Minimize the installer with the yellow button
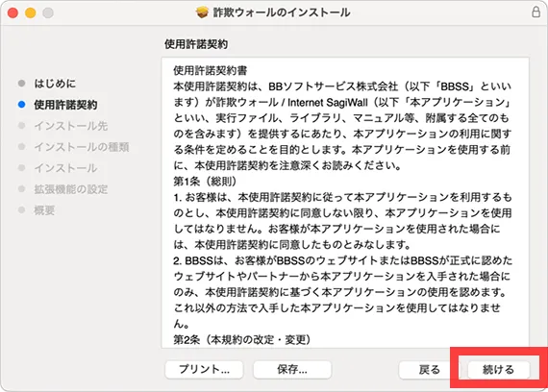This screenshot has width=548, height=392. [31, 12]
